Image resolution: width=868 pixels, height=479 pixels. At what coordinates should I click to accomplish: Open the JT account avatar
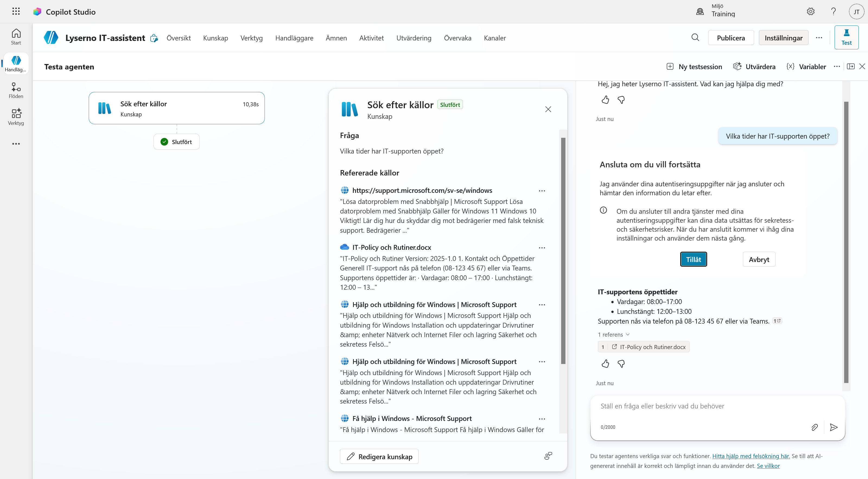click(x=856, y=11)
